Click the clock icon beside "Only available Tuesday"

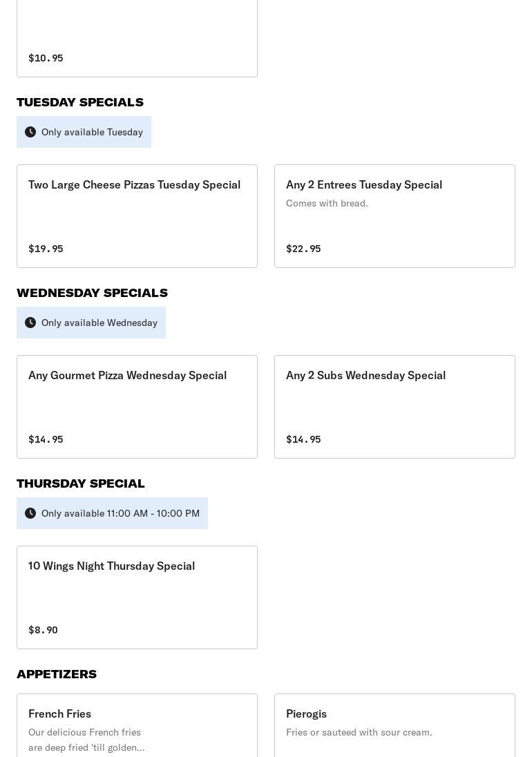30,132
